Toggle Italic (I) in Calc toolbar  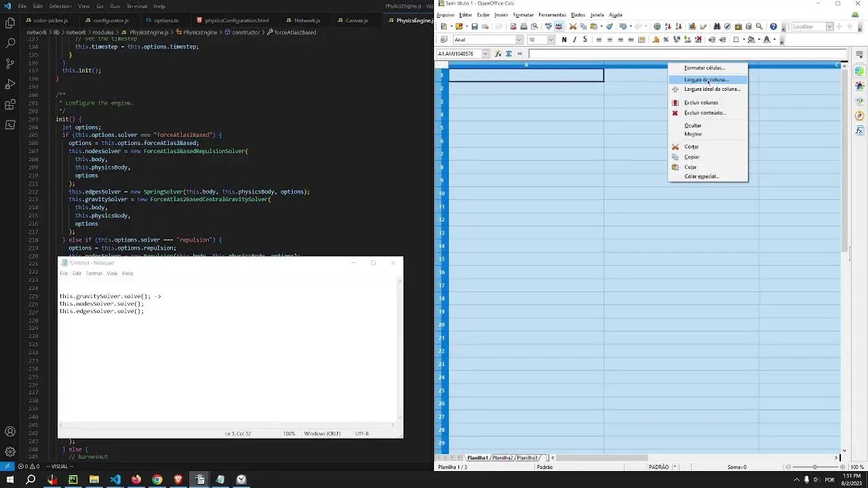[x=574, y=39]
